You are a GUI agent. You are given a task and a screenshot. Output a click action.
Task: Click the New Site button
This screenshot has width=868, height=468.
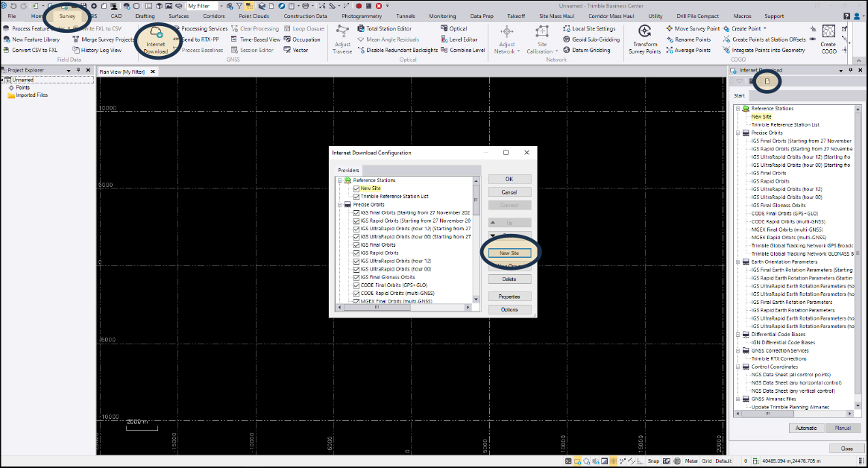509,253
